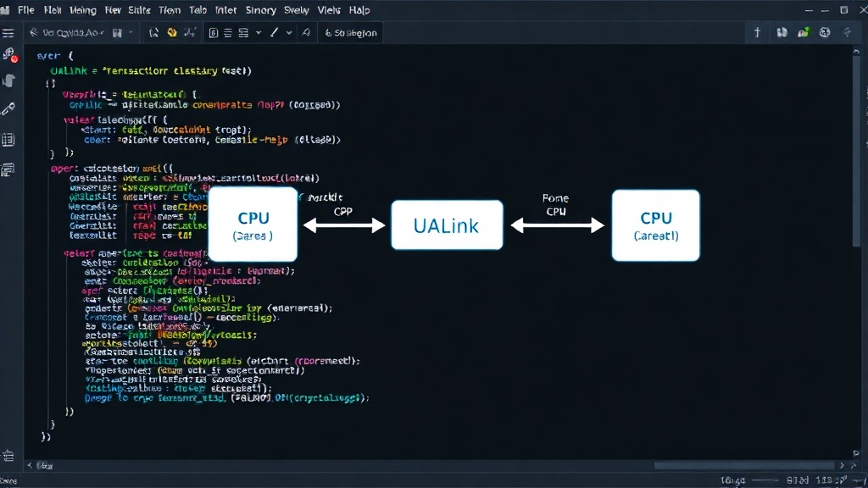Viewport: 868px width, 488px height.
Task: Click the sidebar icon below the red-badge icon
Action: point(8,80)
